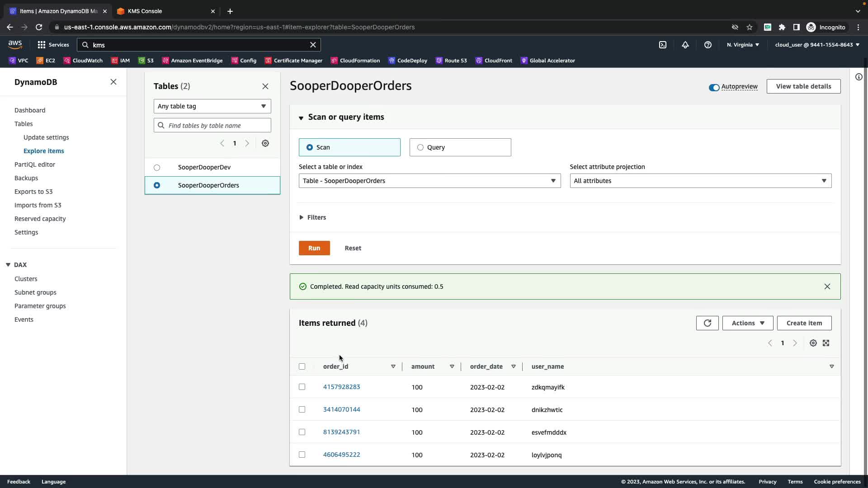Open the Any table tag dropdown
The image size is (868, 488).
click(x=212, y=106)
